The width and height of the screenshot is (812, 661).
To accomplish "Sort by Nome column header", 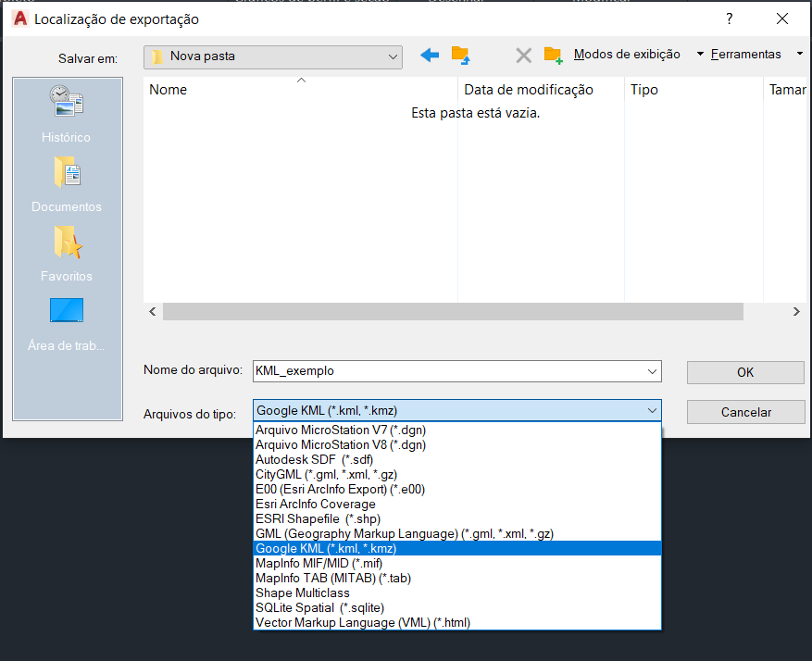I will [300, 90].
